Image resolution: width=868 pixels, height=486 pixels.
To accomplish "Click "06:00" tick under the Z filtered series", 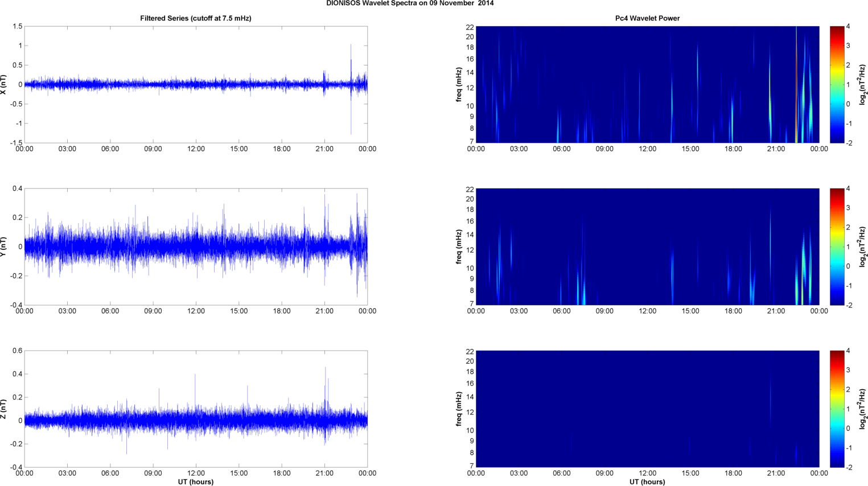I will (110, 473).
